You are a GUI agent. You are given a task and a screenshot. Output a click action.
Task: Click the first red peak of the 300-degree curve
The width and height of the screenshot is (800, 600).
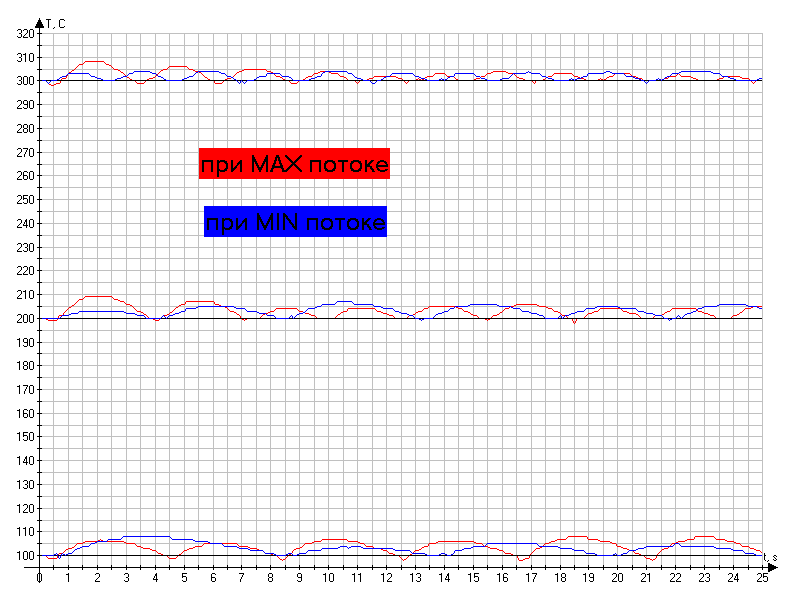tap(94, 61)
